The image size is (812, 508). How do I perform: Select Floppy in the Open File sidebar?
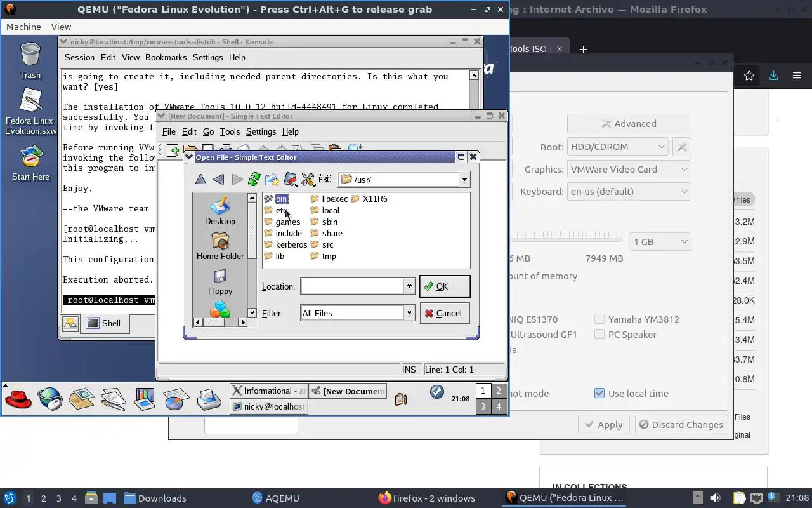(x=220, y=281)
